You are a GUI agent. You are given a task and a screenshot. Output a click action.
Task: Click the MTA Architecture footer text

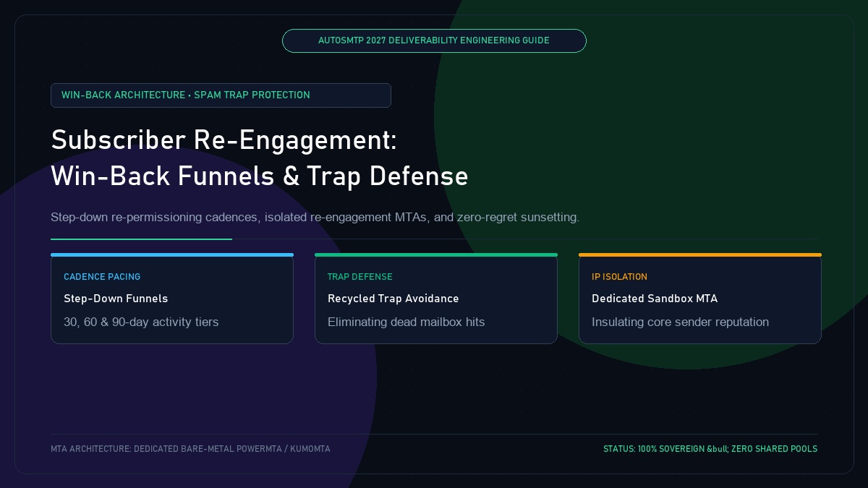[191, 449]
